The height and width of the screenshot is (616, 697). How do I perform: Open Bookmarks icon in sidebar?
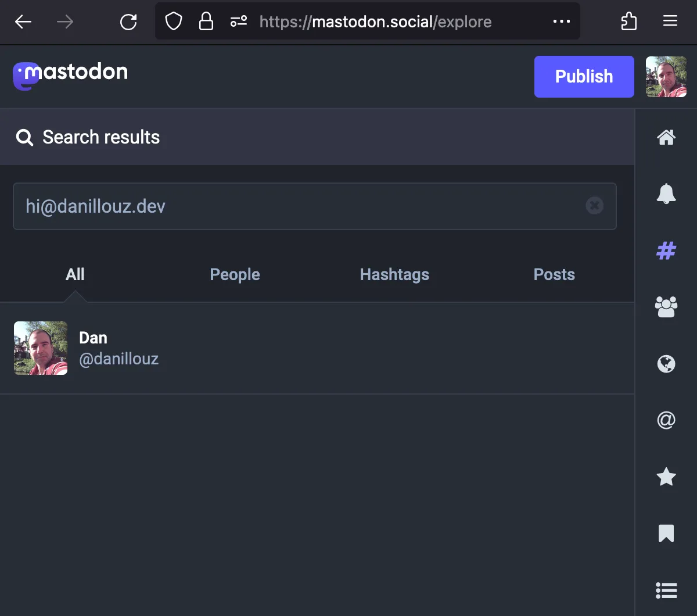666,533
